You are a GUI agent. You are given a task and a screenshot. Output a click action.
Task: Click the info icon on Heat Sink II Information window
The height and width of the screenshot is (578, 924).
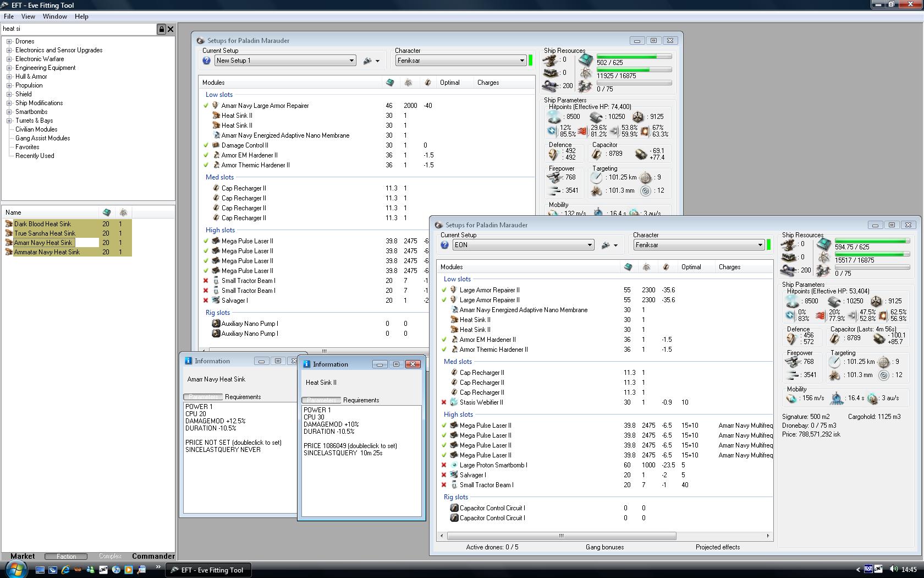click(307, 364)
